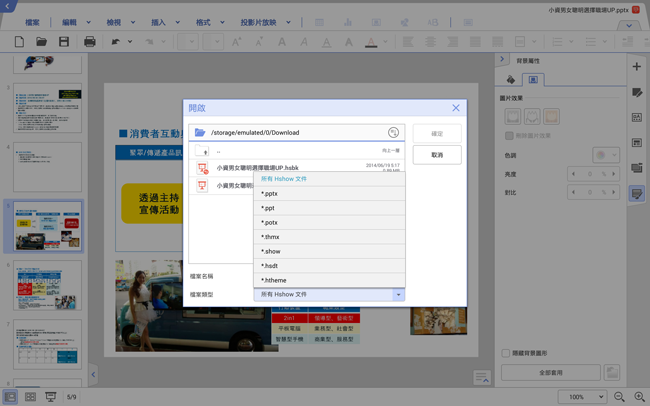Collapse the toolbar with the top-right chevron
650x406 pixels.
(629, 26)
